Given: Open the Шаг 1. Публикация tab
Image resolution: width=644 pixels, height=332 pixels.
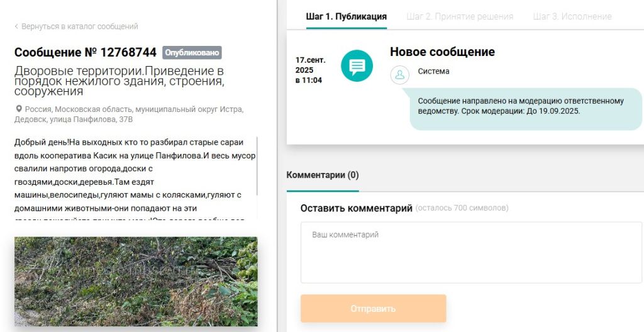Looking at the screenshot, I should pos(346,16).
